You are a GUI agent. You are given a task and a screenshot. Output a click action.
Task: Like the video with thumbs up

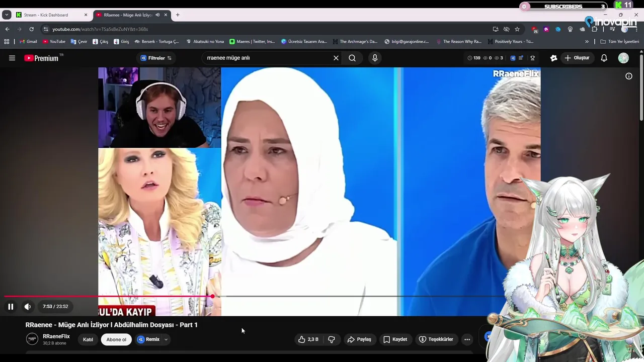tap(308, 339)
